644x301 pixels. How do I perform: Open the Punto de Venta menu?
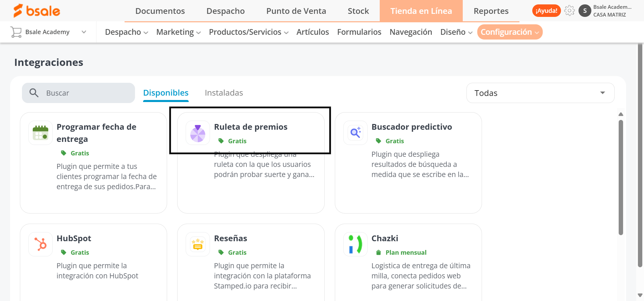(x=296, y=11)
